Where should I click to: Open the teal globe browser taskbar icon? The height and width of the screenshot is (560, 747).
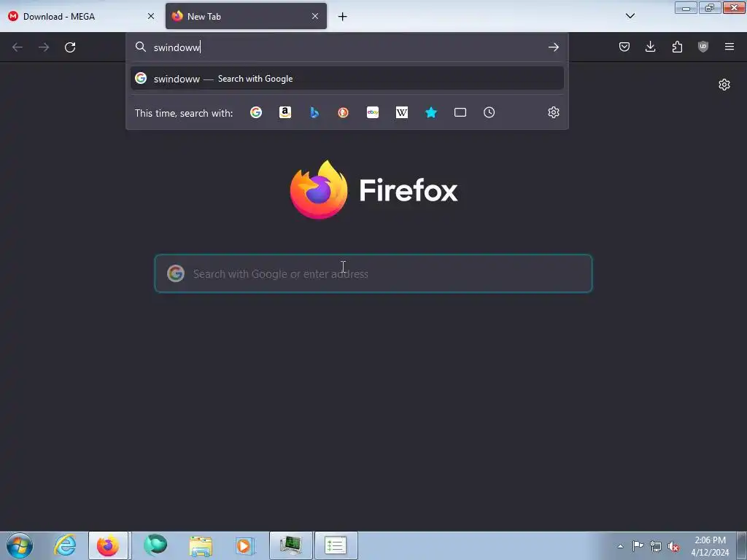pyautogui.click(x=155, y=545)
